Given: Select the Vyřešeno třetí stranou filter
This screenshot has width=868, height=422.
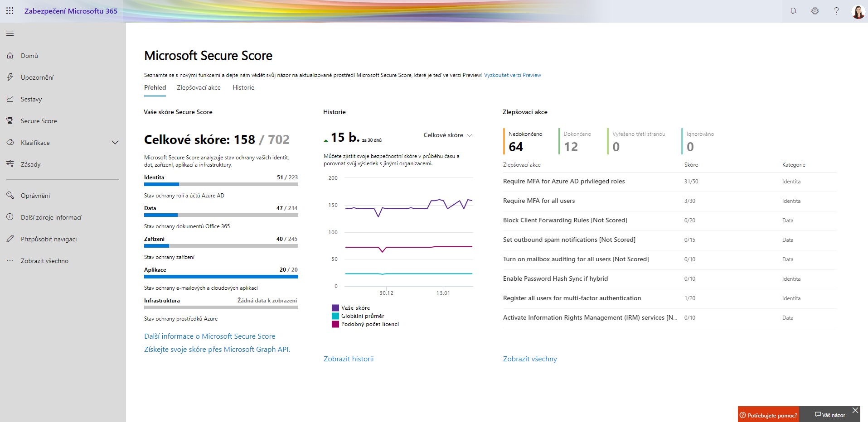Looking at the screenshot, I should click(637, 141).
